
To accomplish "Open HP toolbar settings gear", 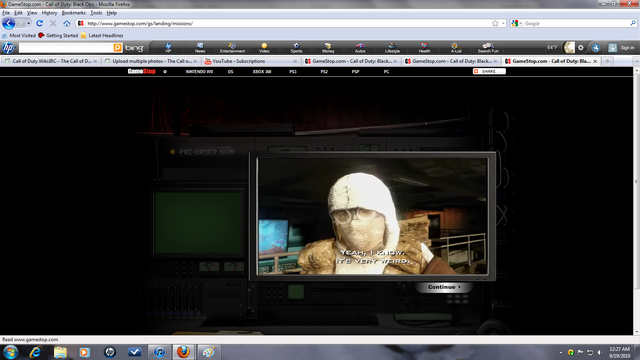I will (x=581, y=48).
